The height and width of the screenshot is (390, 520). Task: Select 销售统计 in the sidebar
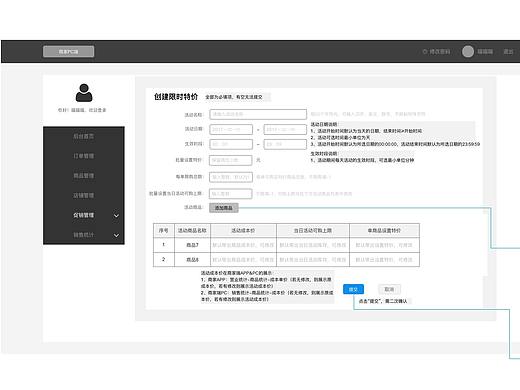(84, 235)
